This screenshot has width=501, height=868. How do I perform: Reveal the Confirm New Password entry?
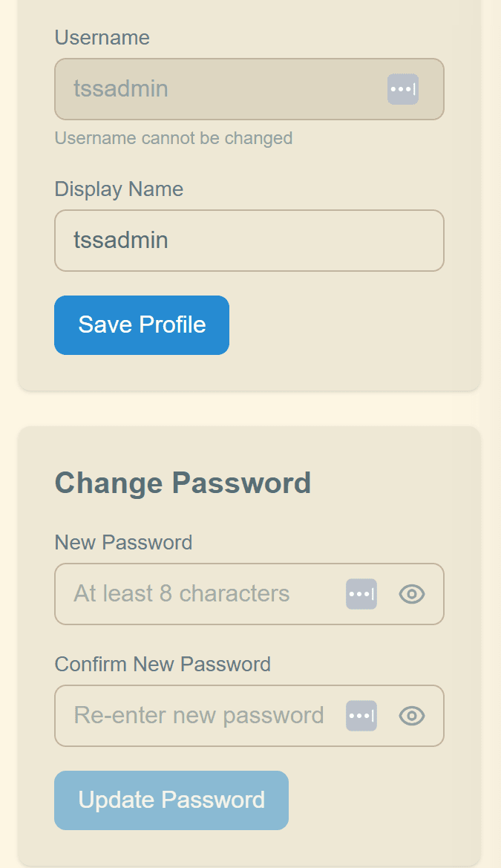[411, 715]
